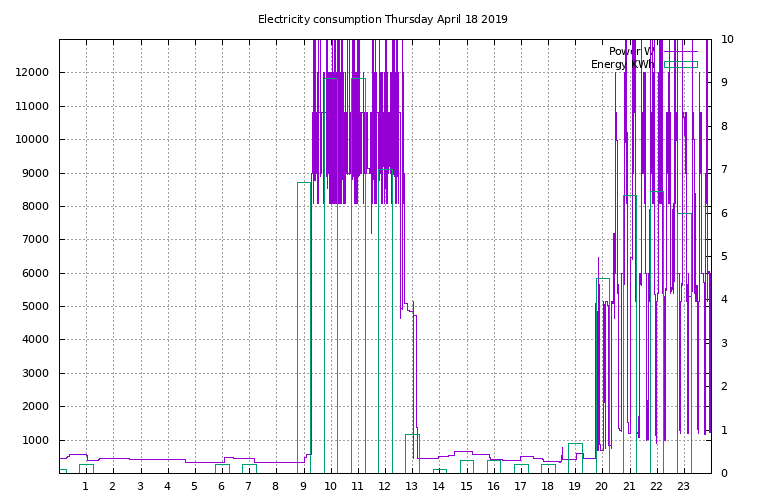Click the left axis label 3000
The image size is (768, 500).
tap(35, 373)
